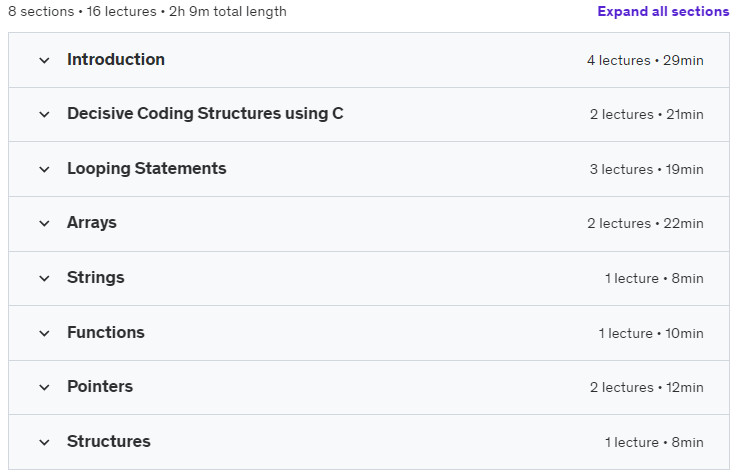Click the '8 sections • 16 lectures' summary text
This screenshot has width=742, height=474.
82,11
